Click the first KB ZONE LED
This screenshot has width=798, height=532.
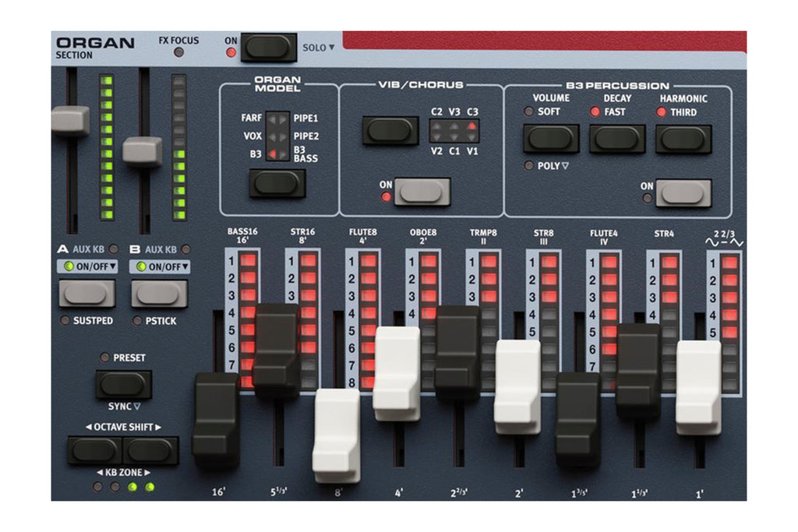coord(97,487)
